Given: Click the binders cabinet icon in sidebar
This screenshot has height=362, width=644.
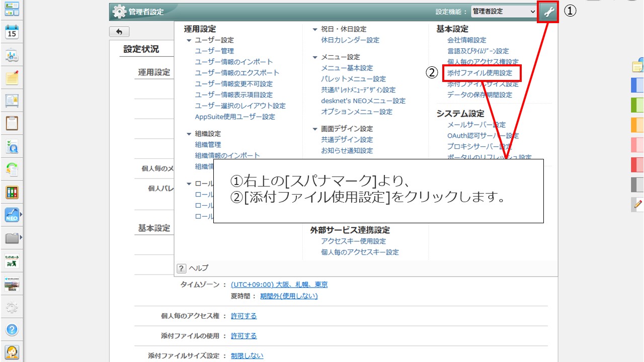Looking at the screenshot, I should (x=12, y=192).
